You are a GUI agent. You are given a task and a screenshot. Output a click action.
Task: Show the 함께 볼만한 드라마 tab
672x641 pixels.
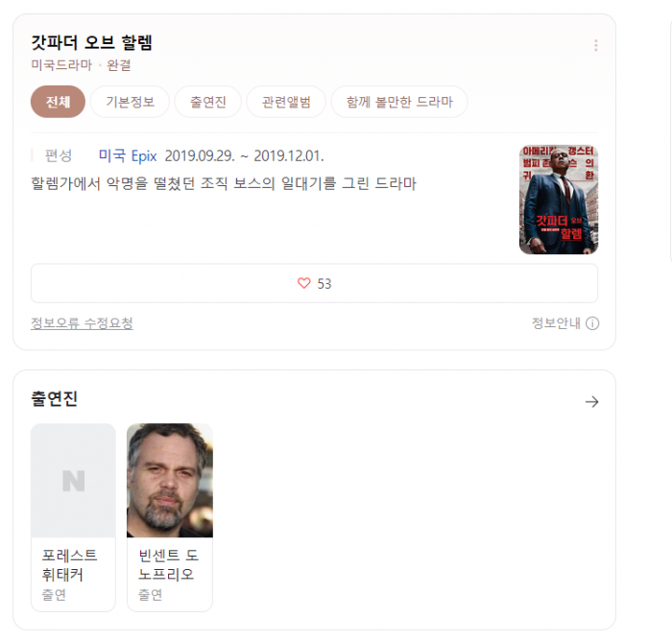pyautogui.click(x=399, y=102)
